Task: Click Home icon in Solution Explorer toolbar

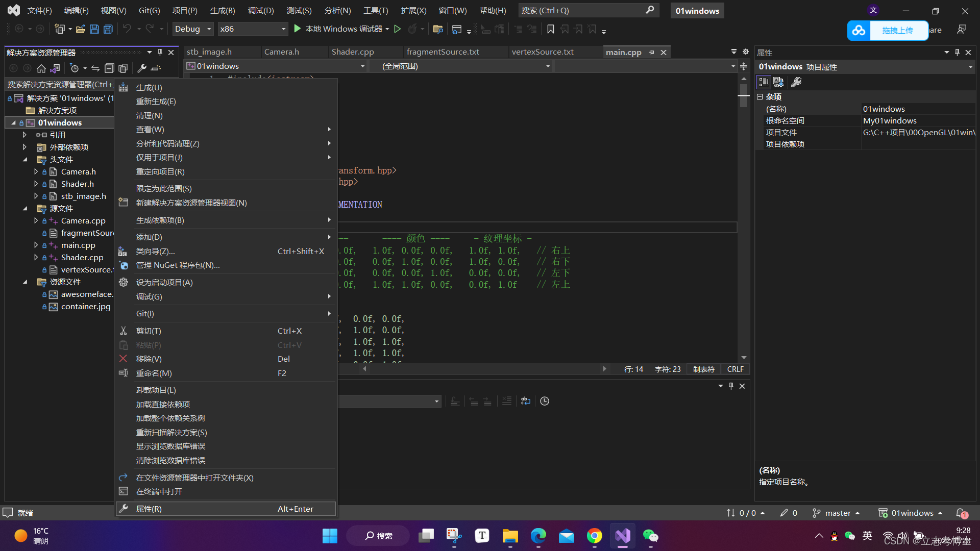Action: pyautogui.click(x=41, y=68)
